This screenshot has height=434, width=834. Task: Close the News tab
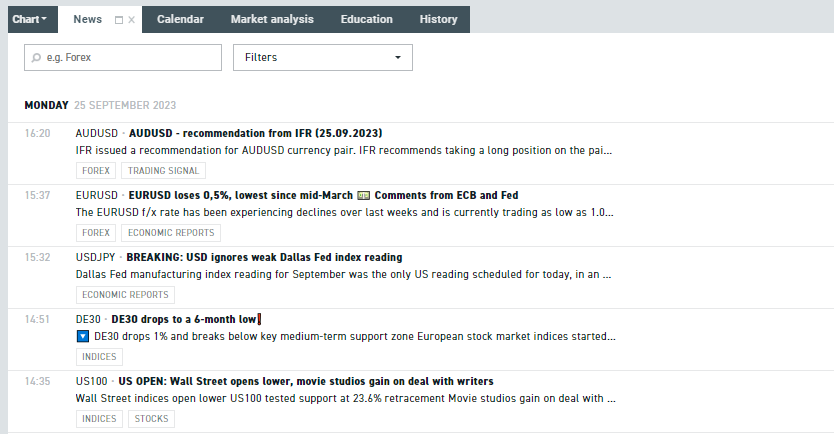[132, 19]
